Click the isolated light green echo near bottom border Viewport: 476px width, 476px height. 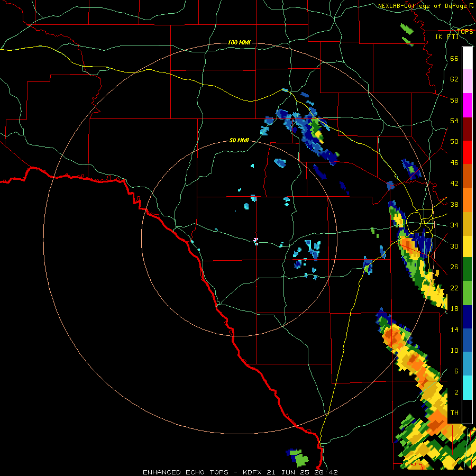[299, 458]
